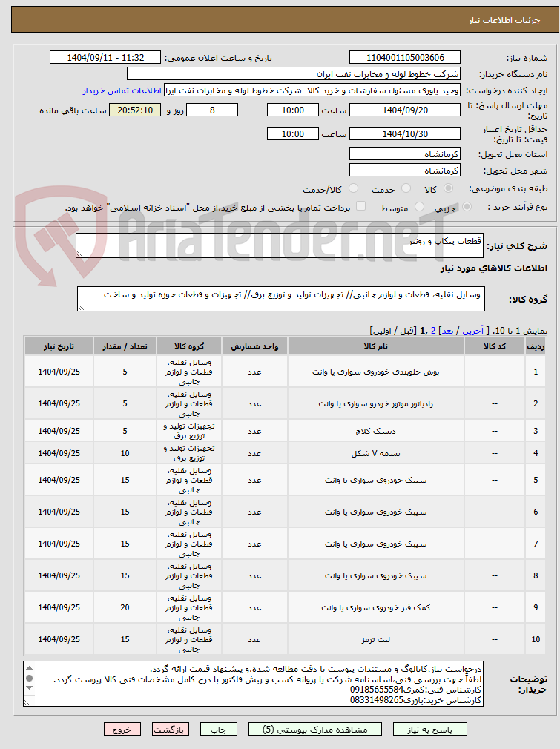Open page 2 of item list
Screen dimensions: 560x749
433,331
